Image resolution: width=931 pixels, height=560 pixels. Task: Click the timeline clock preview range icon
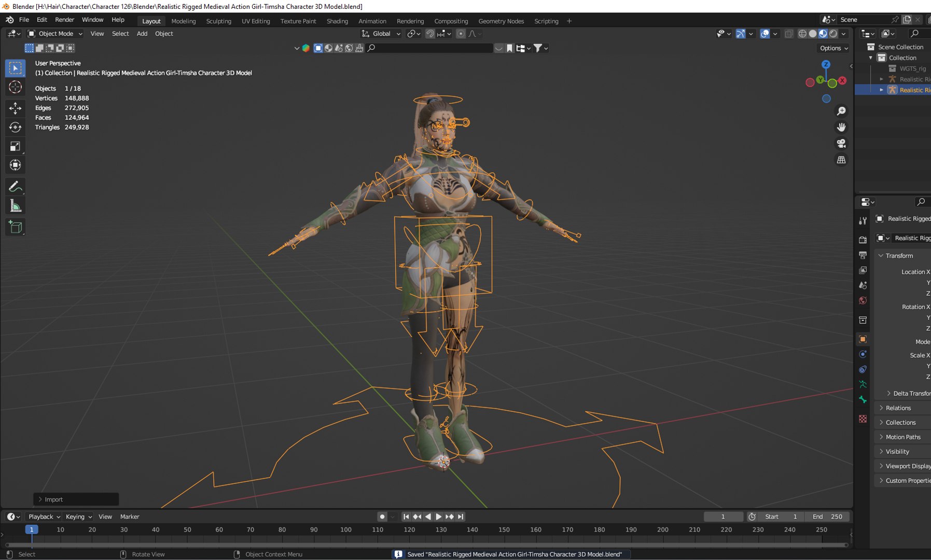[752, 516]
